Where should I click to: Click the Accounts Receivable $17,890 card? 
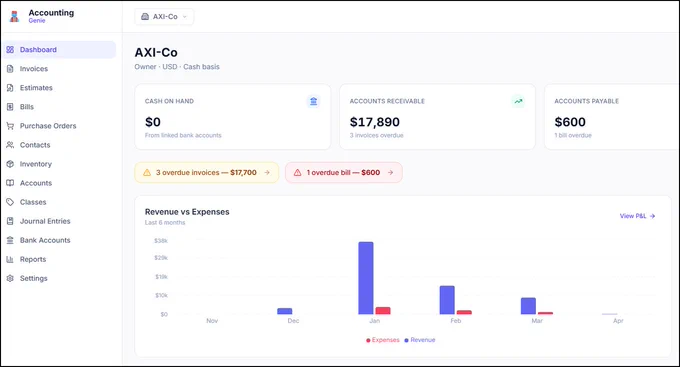(x=438, y=117)
